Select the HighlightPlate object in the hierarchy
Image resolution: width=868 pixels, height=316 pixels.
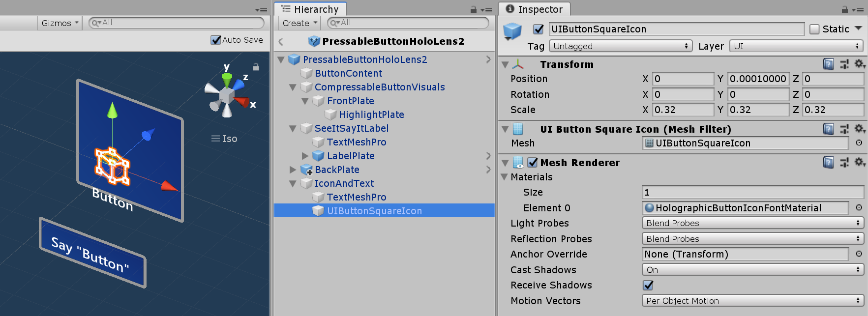click(371, 115)
